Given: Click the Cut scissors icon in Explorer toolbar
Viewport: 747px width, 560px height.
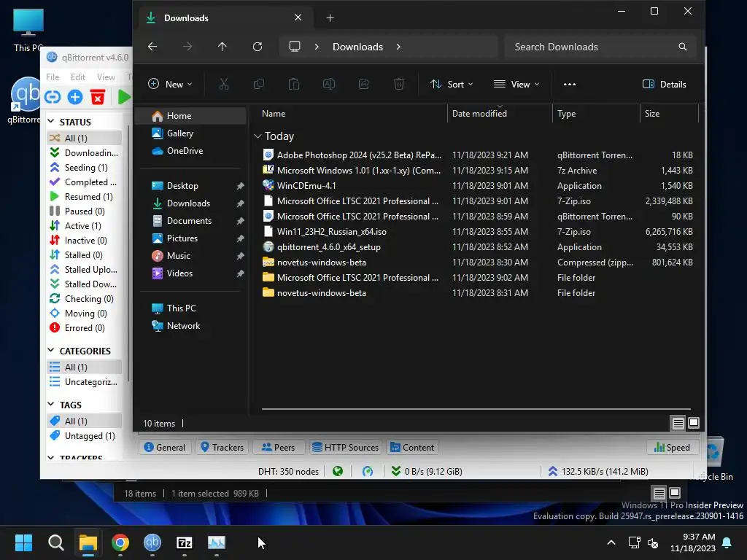Looking at the screenshot, I should (223, 85).
